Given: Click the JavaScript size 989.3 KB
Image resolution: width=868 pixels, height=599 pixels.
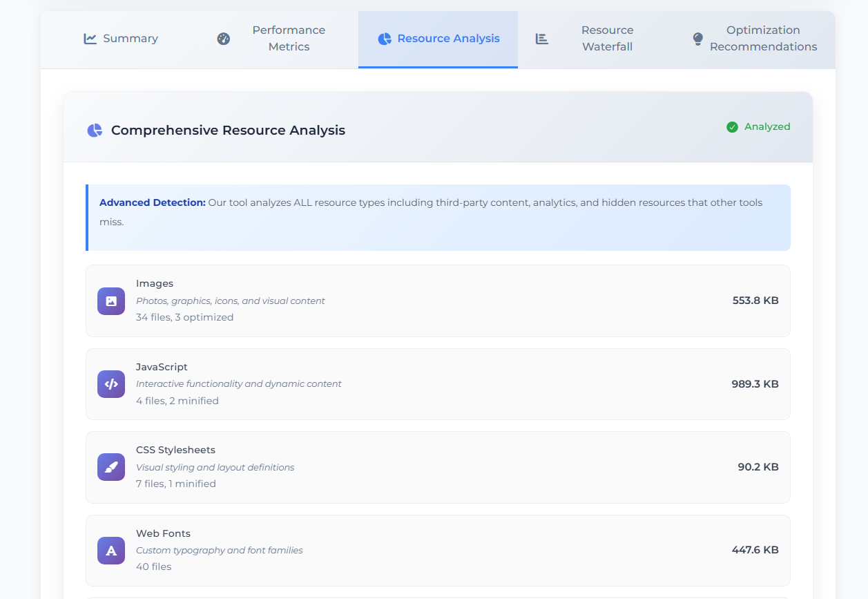Looking at the screenshot, I should [755, 384].
